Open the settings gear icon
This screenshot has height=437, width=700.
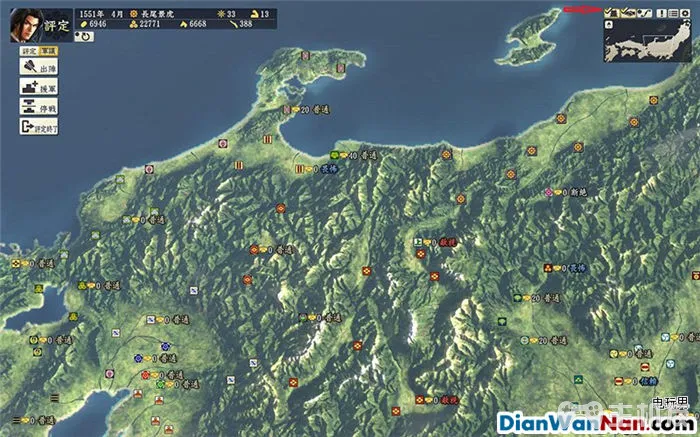point(685,13)
